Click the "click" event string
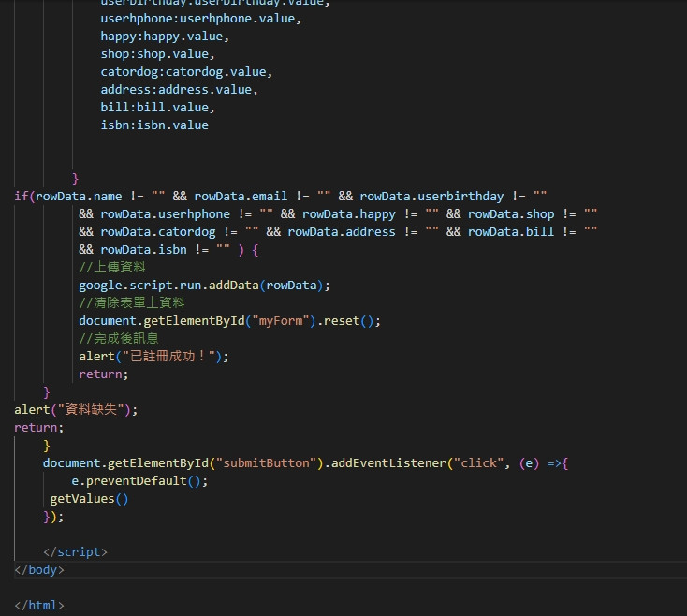The width and height of the screenshot is (687, 616). [478, 463]
